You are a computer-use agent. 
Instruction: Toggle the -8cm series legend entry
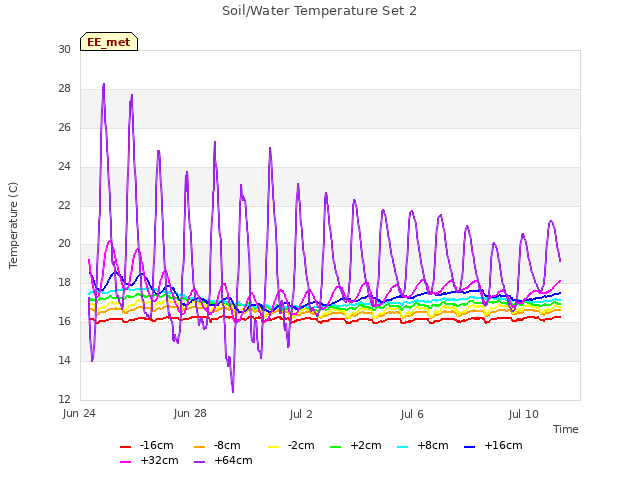click(218, 445)
